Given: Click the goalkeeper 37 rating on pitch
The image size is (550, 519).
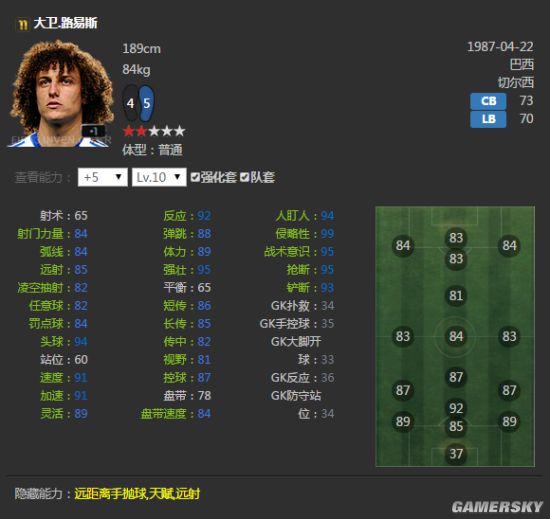Looking at the screenshot, I should point(456,454).
